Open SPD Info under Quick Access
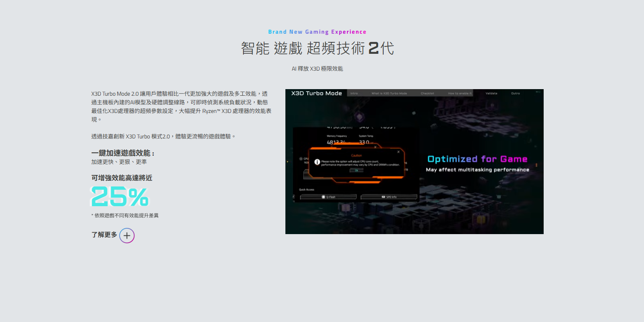Screen dimensions: 644x322 (389, 197)
